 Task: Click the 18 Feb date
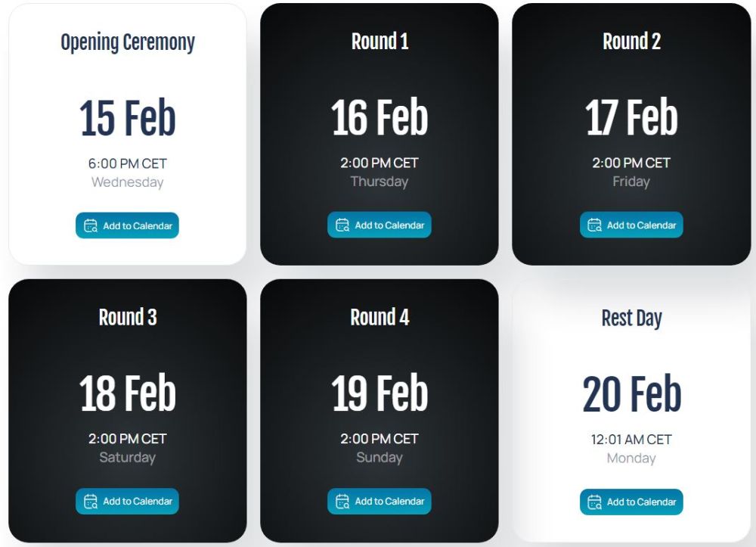[x=127, y=394]
